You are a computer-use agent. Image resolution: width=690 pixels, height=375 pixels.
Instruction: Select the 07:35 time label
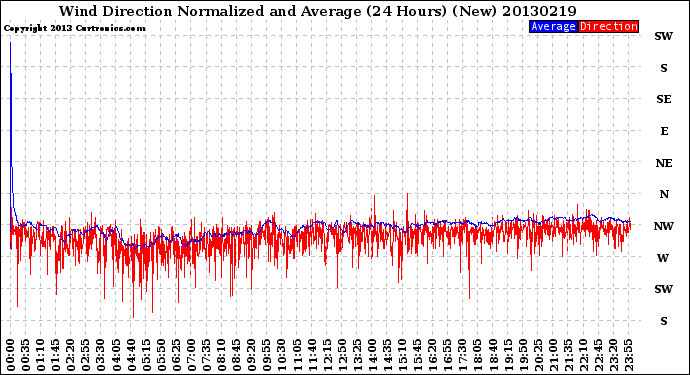[x=206, y=355]
